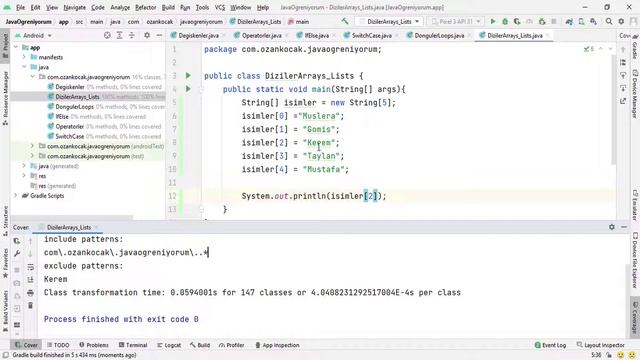Image resolution: width=640 pixels, height=360 pixels.
Task: Open AVD Manager device icon
Action: 581,21
